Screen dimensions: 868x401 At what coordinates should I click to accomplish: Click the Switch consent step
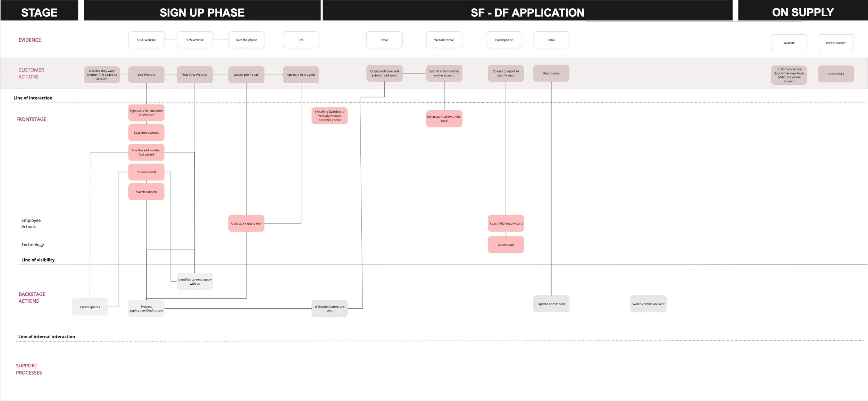tap(146, 192)
